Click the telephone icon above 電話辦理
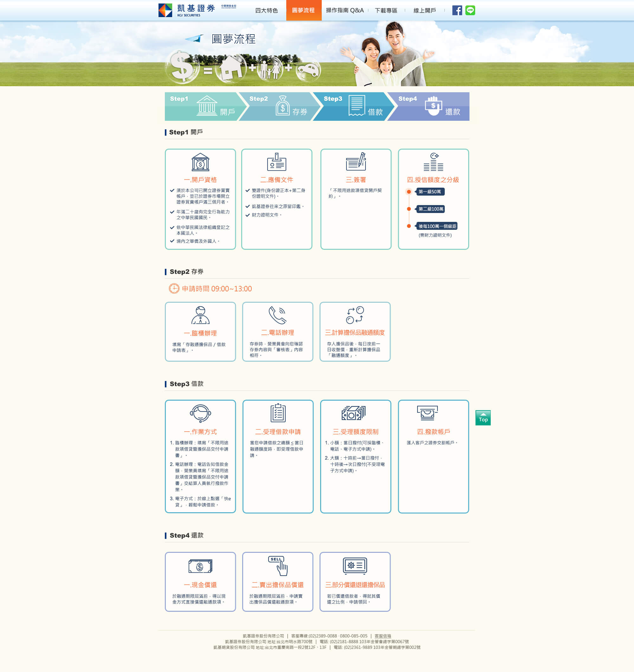Viewport: 634px width, 672px height. [278, 315]
